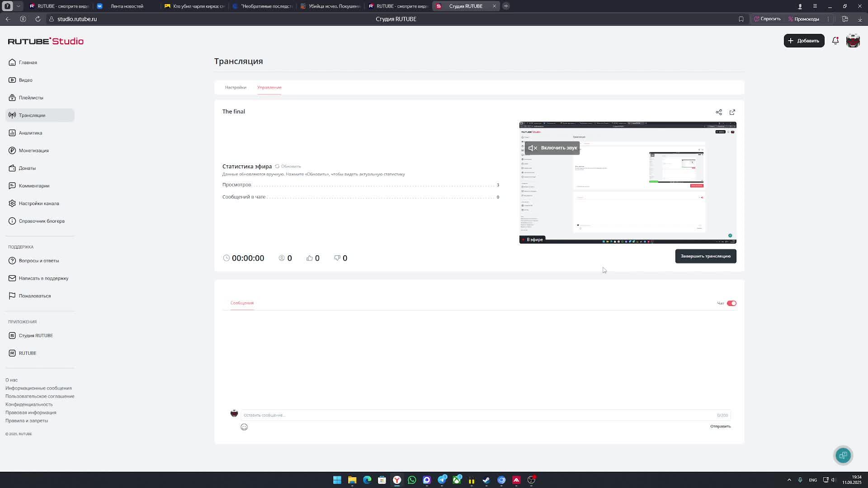Image resolution: width=868 pixels, height=488 pixels.
Task: Click the emoji smiley icon in chat
Action: coord(244,427)
